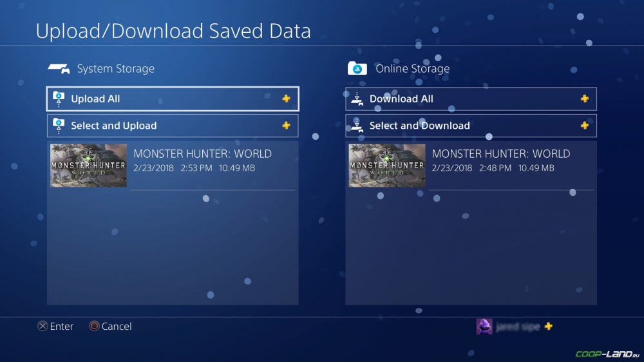This screenshot has height=362, width=644.
Task: Click the download icon beside Select and Download
Action: click(x=357, y=126)
